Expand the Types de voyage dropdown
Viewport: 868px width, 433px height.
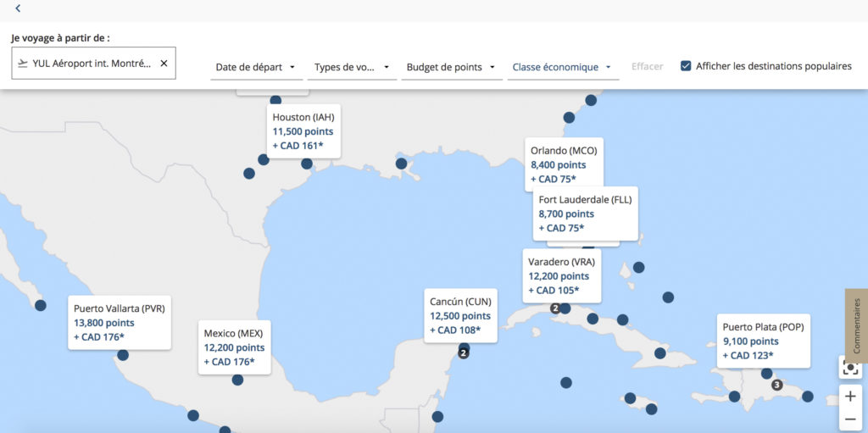coord(352,67)
